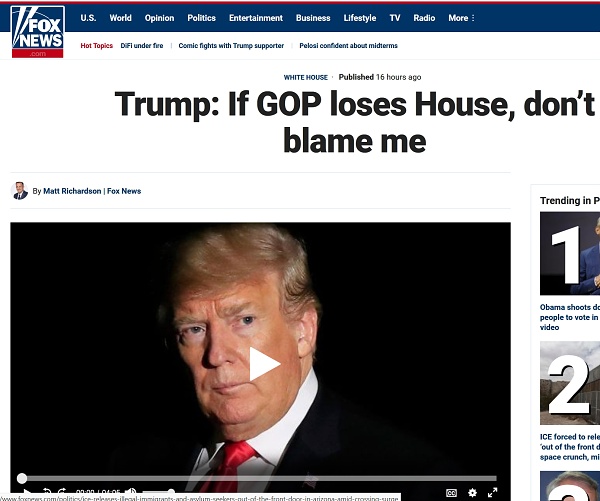Click the WHITE HOUSE category label
600x501 pixels.
[x=305, y=77]
